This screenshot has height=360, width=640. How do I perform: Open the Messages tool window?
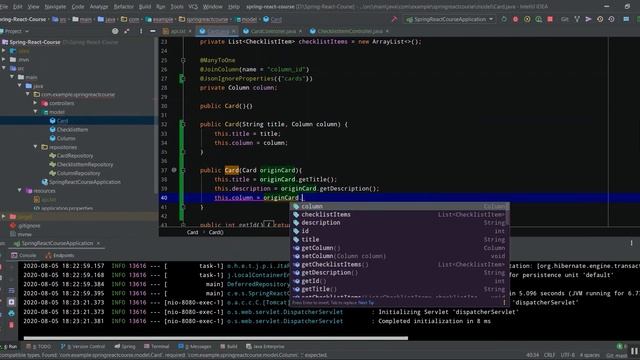195,347
